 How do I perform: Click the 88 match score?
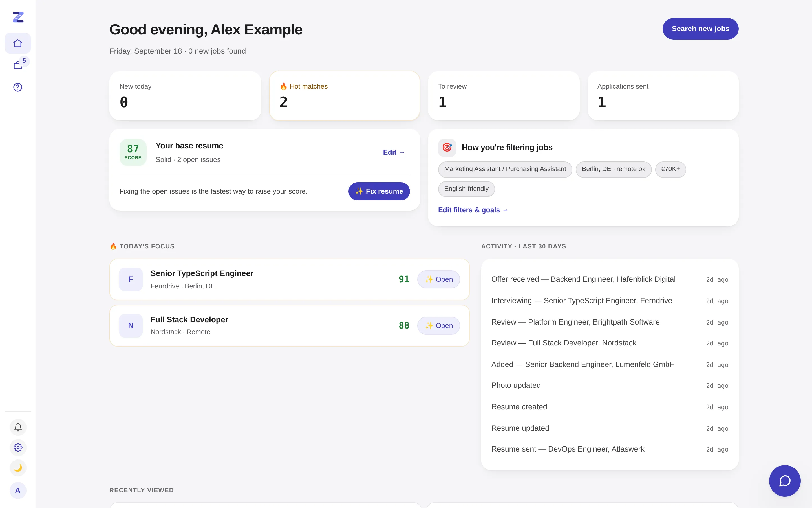pos(404,326)
